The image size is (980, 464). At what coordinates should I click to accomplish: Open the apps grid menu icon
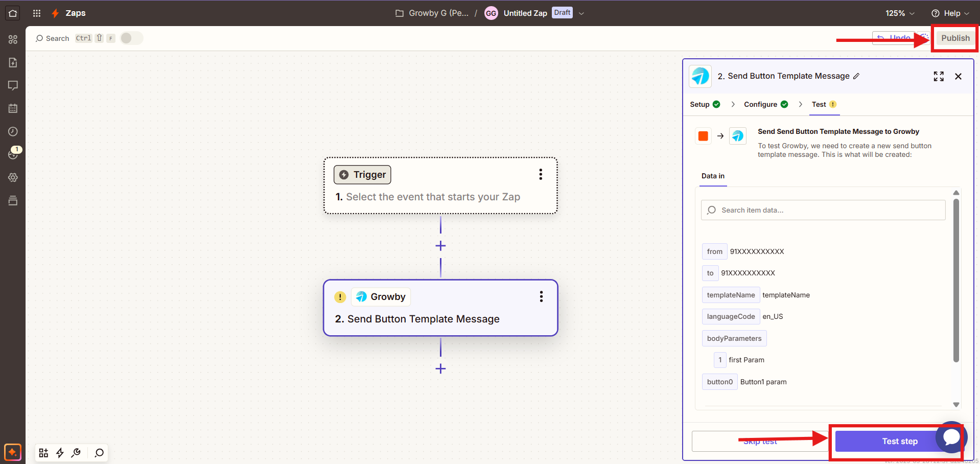[x=37, y=13]
